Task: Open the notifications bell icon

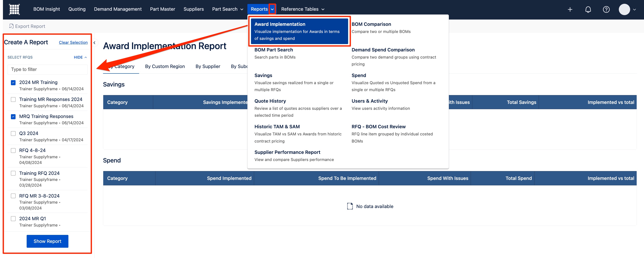Action: [588, 9]
